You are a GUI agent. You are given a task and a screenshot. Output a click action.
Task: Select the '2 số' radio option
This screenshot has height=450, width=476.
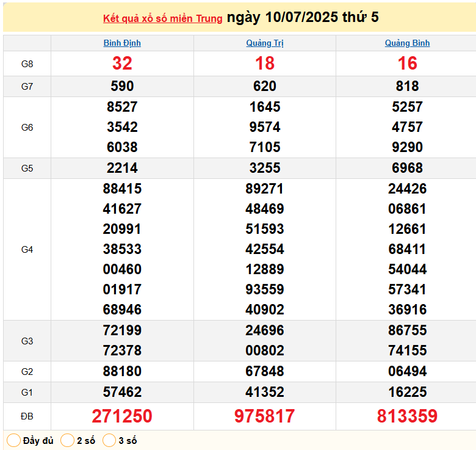tap(68, 440)
